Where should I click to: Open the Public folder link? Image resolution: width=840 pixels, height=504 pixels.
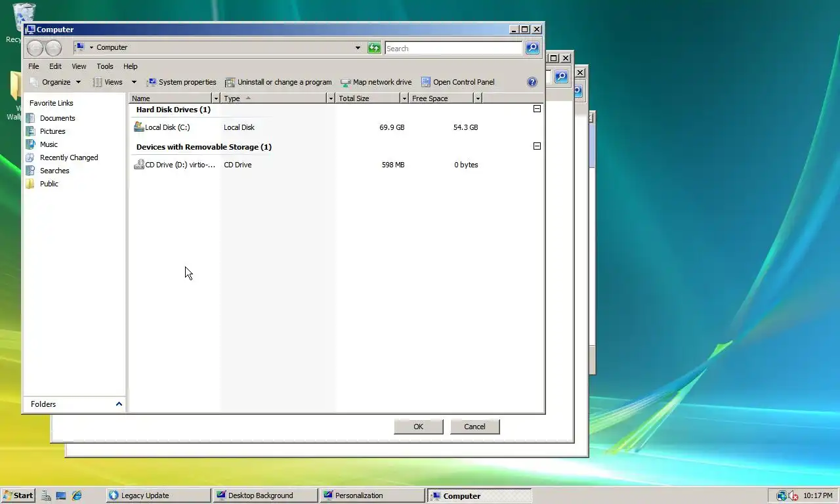(49, 184)
